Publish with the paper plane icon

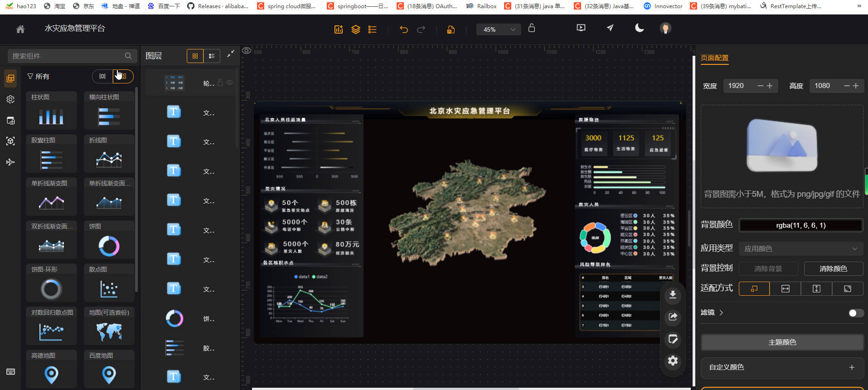(x=610, y=28)
